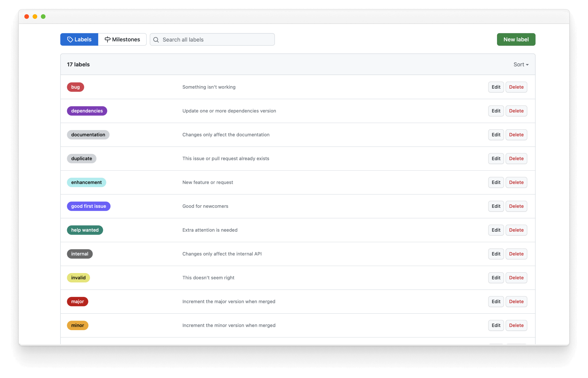Click the search magnifier icon
Viewport: 588px width, 378px height.
156,39
